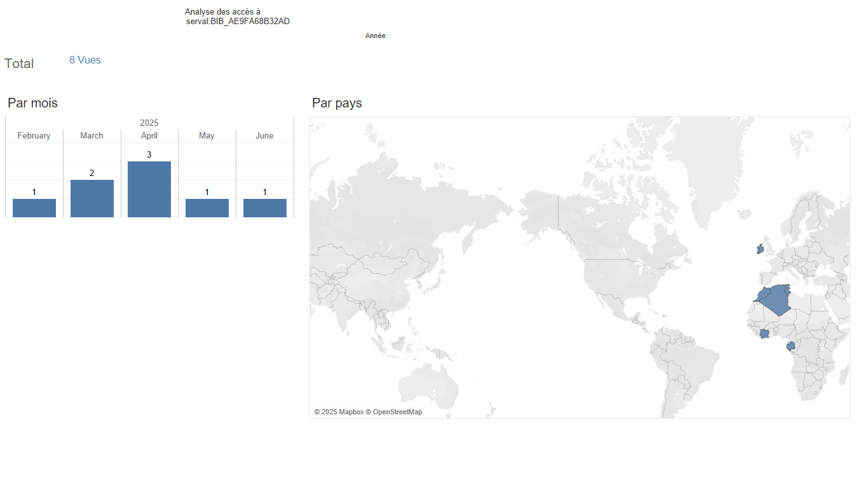
Task: Click highlighted Algeria on the map
Action: click(774, 299)
